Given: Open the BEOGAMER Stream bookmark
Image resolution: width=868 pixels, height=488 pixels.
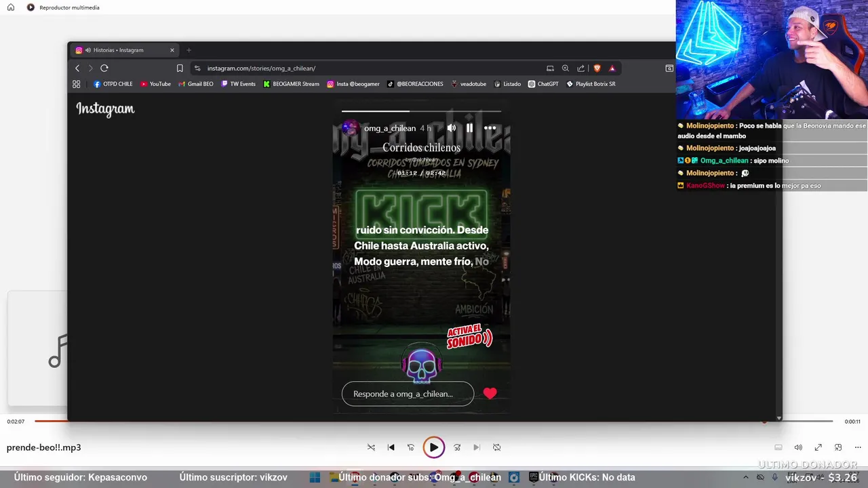Looking at the screenshot, I should (291, 84).
